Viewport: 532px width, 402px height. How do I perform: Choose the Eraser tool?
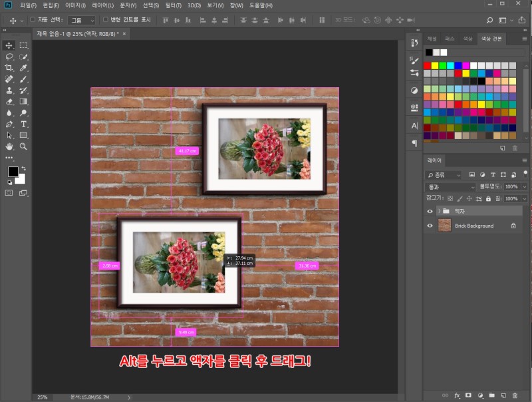[9, 102]
